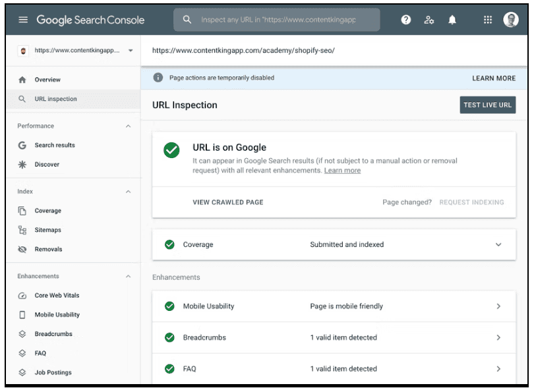This screenshot has width=534, height=392.
Task: Click LEARN MORE in the notice bar
Action: pyautogui.click(x=494, y=78)
